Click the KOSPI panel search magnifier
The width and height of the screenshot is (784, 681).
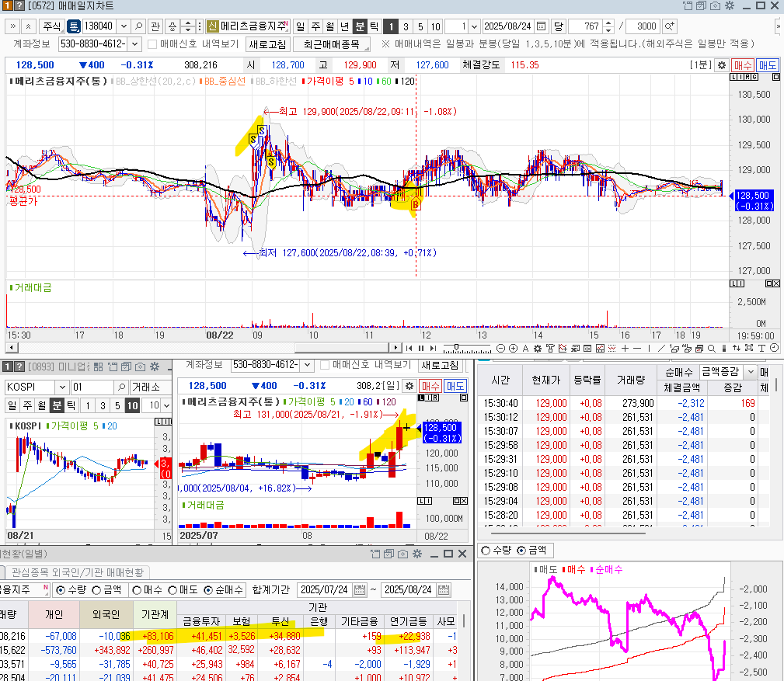[121, 387]
